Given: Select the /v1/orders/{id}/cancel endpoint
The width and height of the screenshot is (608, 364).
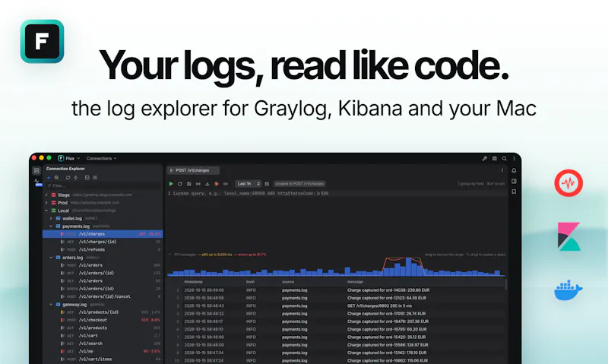Looking at the screenshot, I should click(103, 296).
